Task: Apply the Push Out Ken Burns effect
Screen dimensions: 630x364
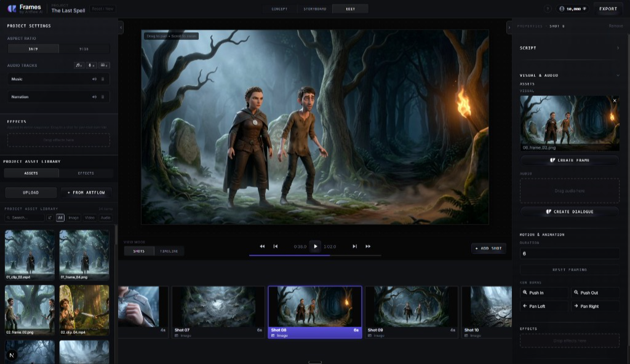Action: (x=596, y=293)
